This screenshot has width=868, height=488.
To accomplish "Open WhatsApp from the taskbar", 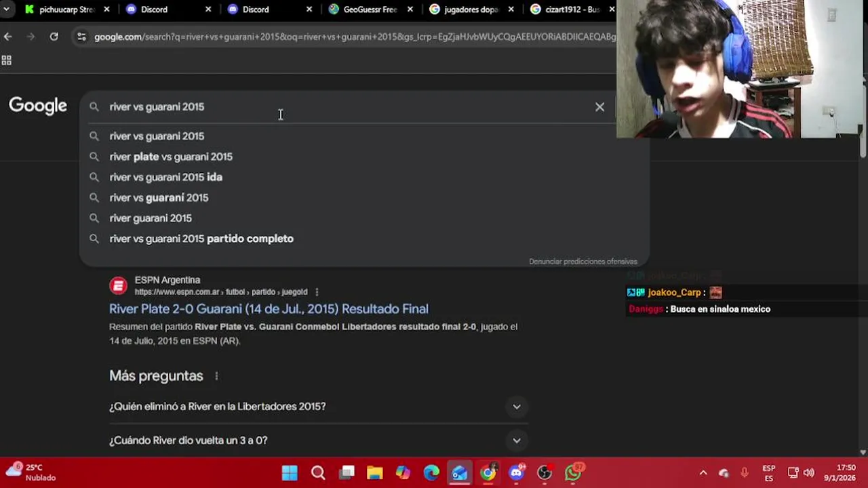I will [x=574, y=472].
